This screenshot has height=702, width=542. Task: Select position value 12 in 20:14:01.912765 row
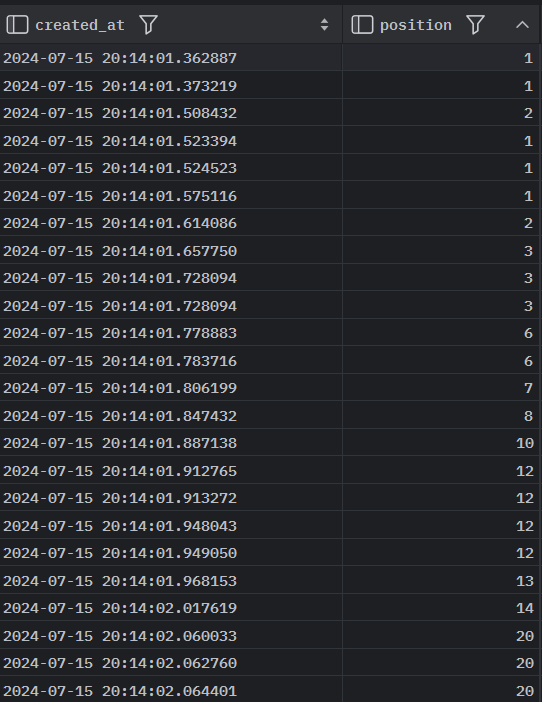(441, 471)
